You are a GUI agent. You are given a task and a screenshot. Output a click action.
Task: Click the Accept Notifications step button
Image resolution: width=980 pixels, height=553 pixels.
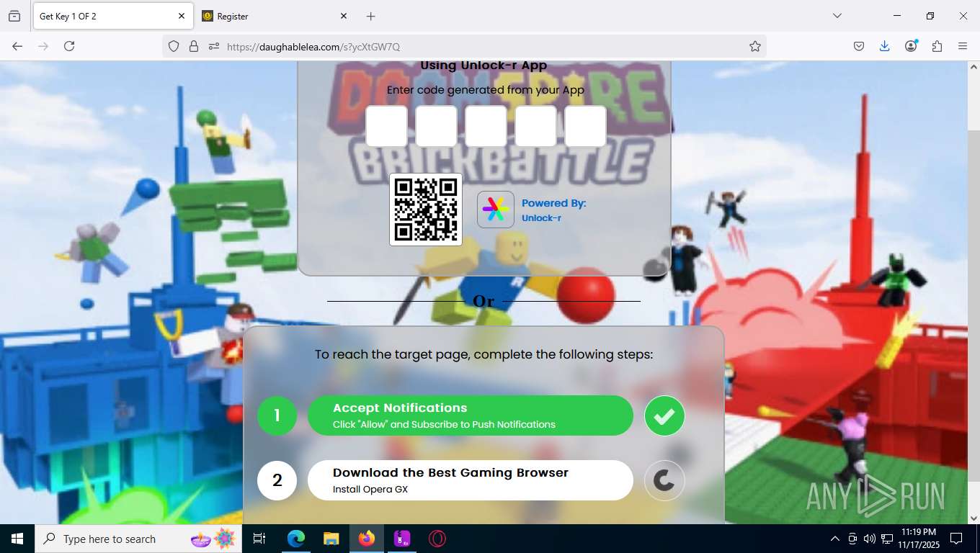(x=471, y=415)
